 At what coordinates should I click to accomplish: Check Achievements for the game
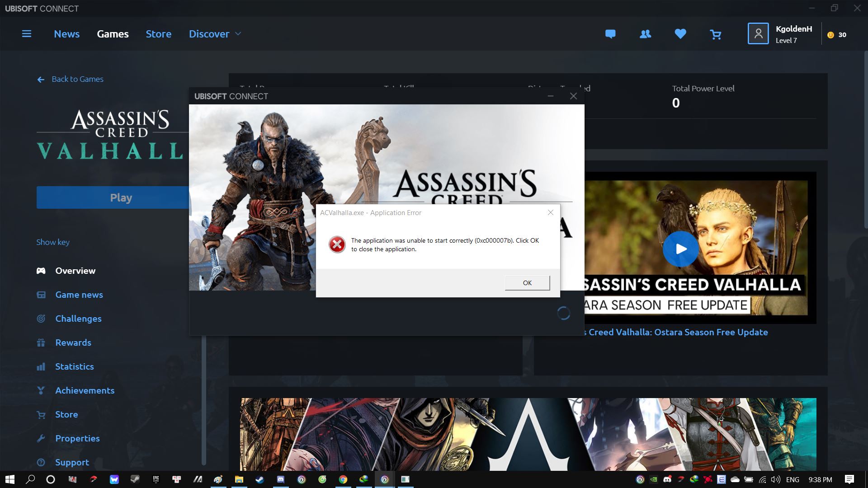85,390
